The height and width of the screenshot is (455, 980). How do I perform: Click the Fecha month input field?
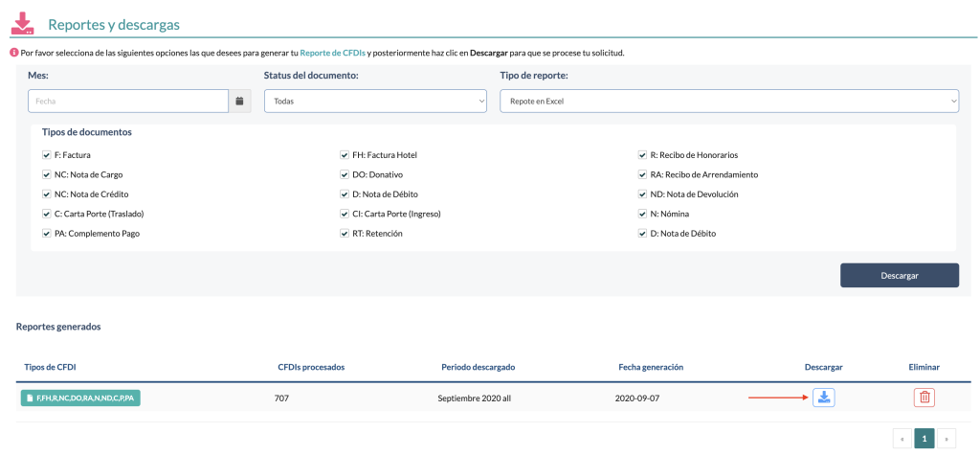127,101
